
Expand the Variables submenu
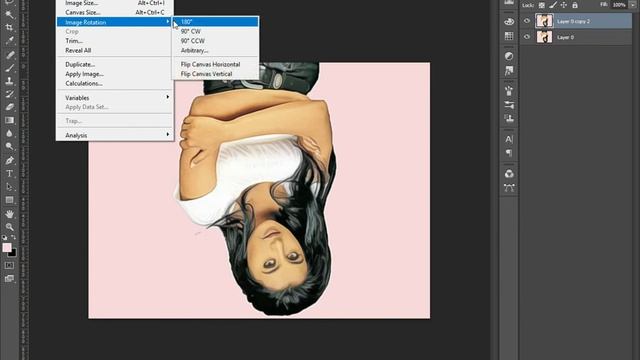click(x=115, y=98)
